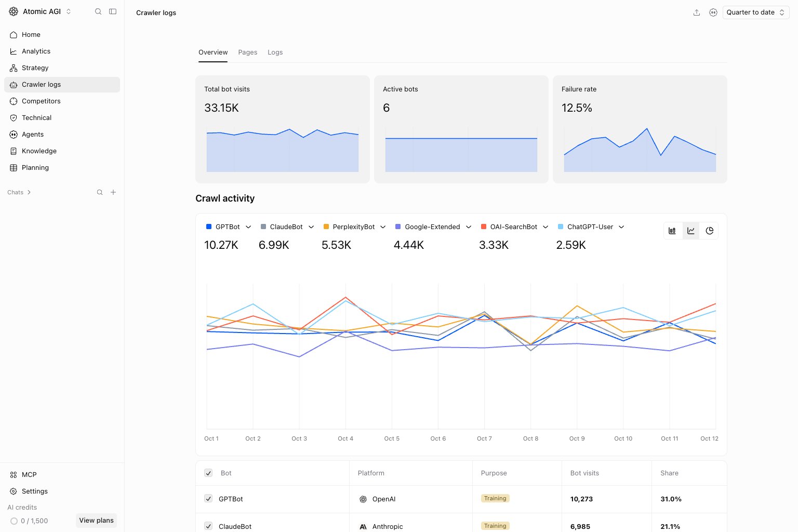This screenshot has width=798, height=532.
Task: Expand the Google-Extended legend dropdown
Action: [469, 227]
